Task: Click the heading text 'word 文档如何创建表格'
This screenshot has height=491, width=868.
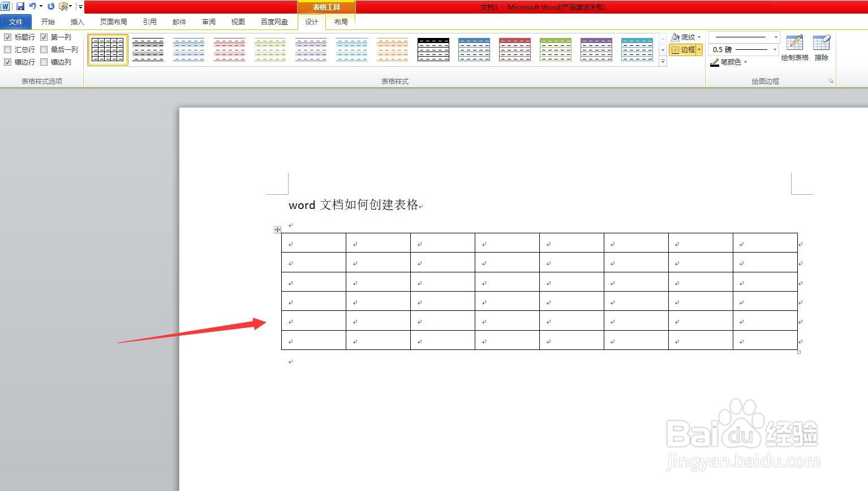Action: coord(354,204)
